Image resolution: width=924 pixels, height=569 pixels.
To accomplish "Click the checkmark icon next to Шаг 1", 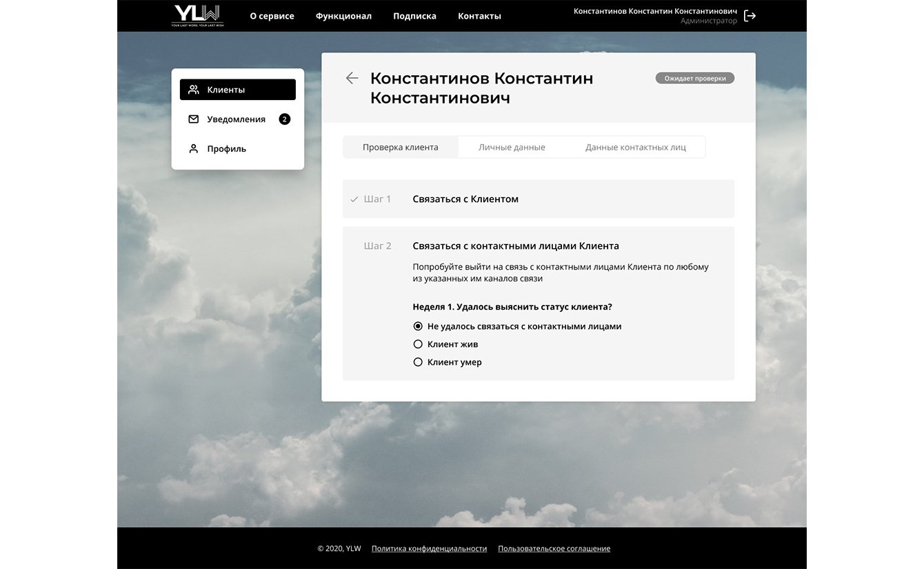I will (354, 199).
